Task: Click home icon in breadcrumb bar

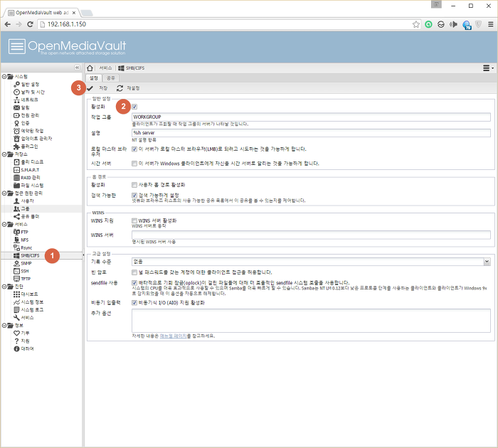Action: (90, 68)
